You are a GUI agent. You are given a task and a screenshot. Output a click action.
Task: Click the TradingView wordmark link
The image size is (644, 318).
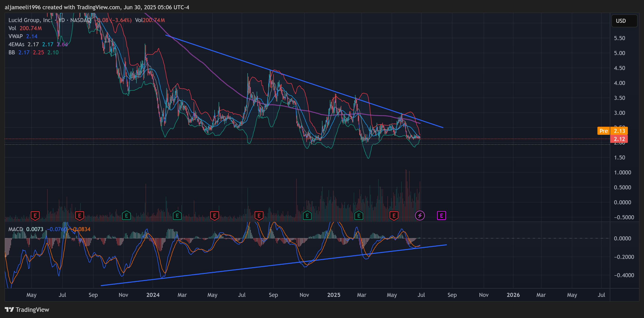32,309
